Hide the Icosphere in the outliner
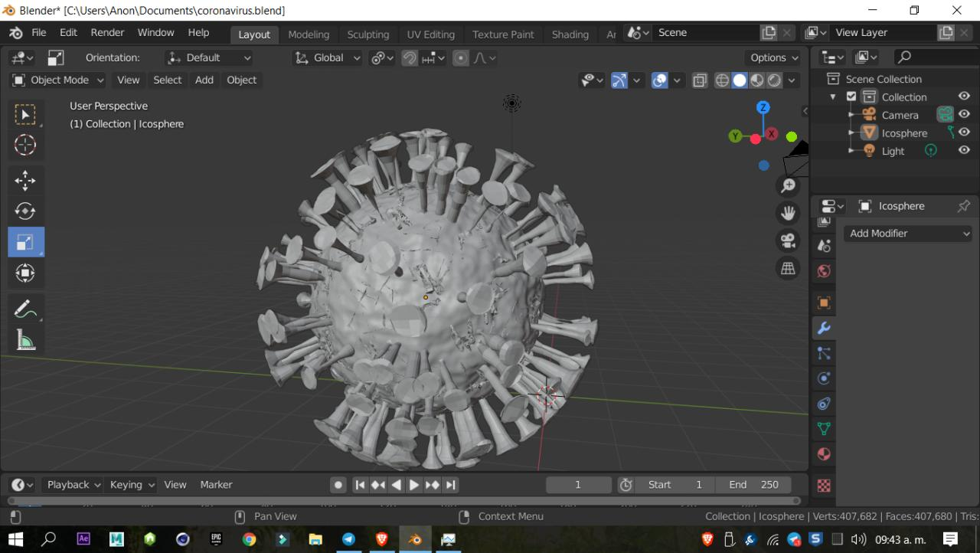This screenshot has width=980, height=553. click(965, 133)
